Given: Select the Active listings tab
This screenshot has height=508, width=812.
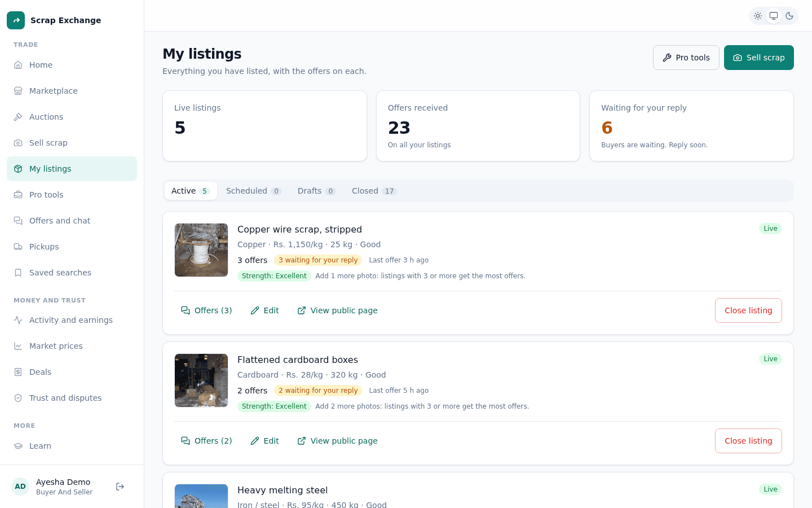Looking at the screenshot, I should (191, 191).
